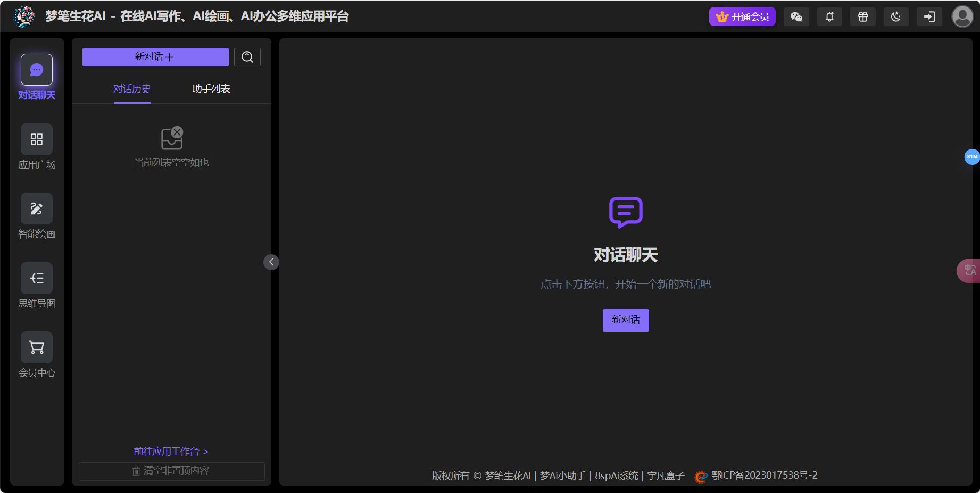The height and width of the screenshot is (493, 980).
Task: Open the 思维导图 mind map tool
Action: pos(36,278)
